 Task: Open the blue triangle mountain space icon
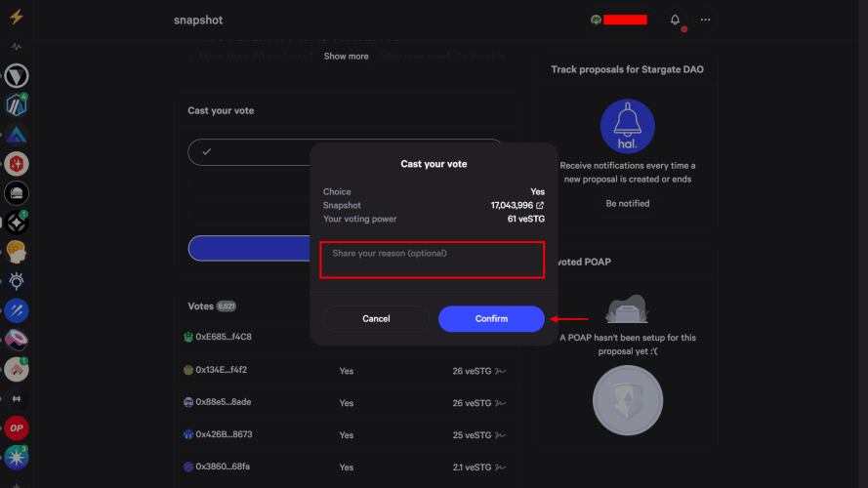[17, 135]
